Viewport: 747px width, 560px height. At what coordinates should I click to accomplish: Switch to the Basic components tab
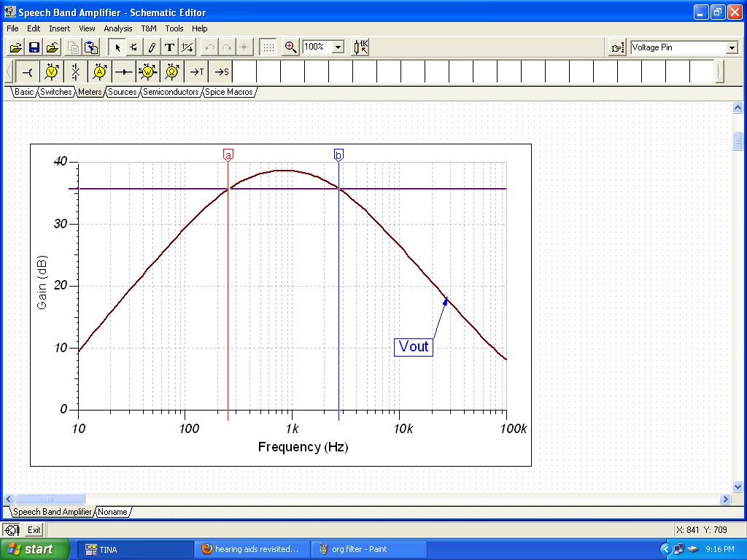point(24,92)
